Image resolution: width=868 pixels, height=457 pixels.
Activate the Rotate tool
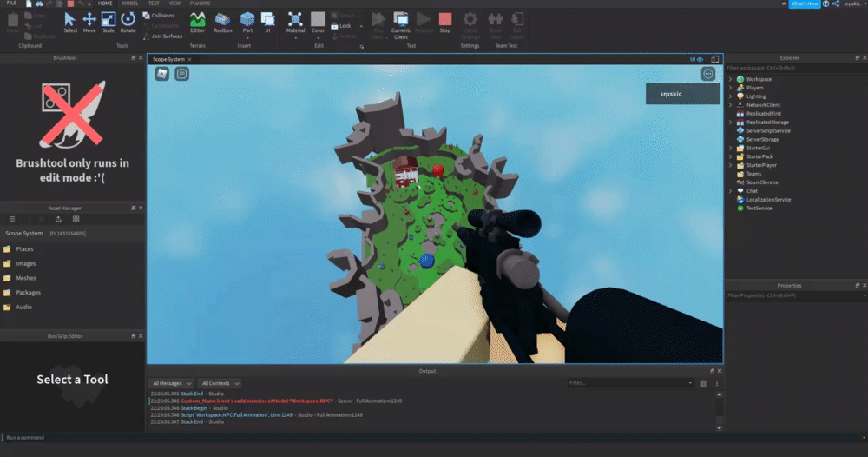(128, 23)
